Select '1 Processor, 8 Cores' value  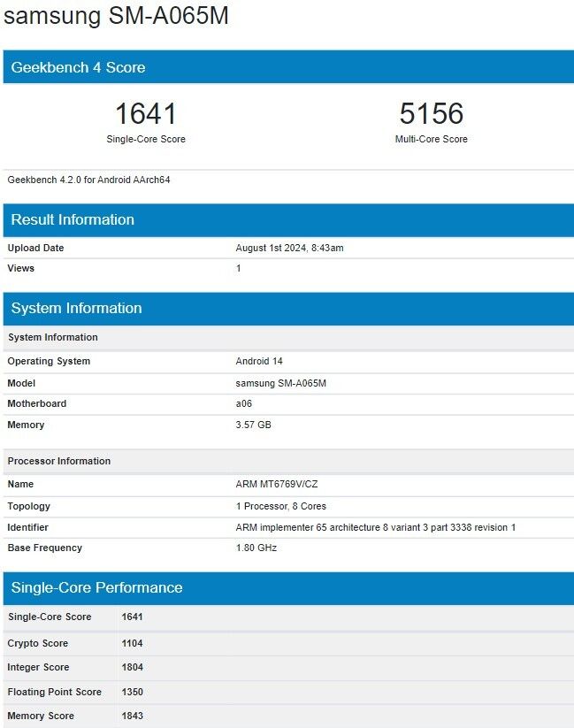tap(281, 506)
